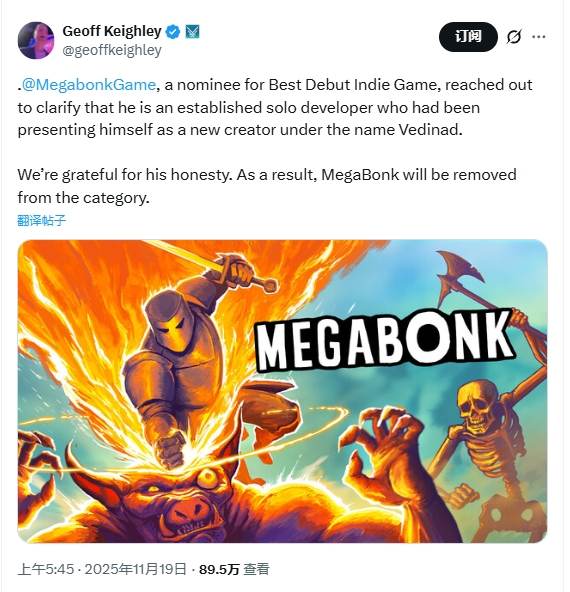Click the affiliate badge next to verified icon
Image resolution: width=570 pixels, height=592 pixels.
point(193,32)
